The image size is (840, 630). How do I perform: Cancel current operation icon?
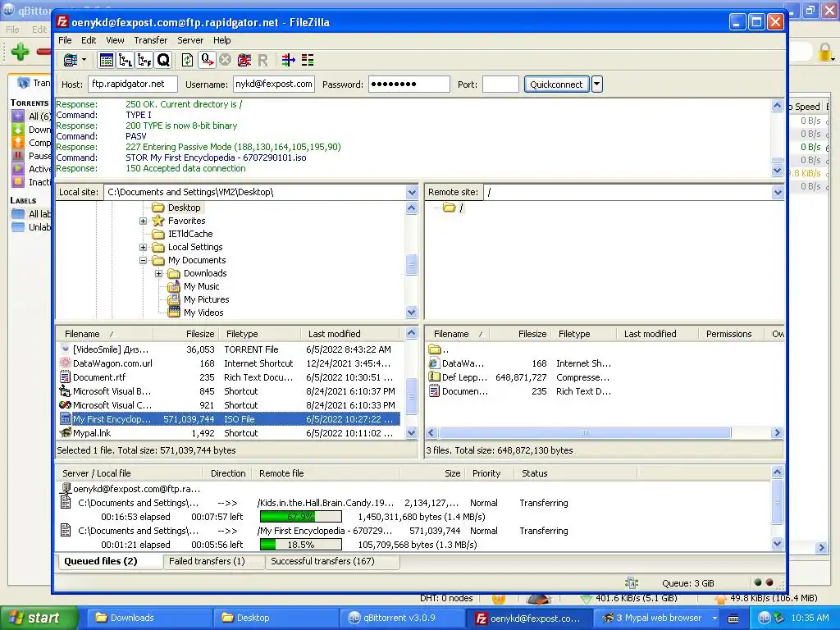tap(226, 60)
